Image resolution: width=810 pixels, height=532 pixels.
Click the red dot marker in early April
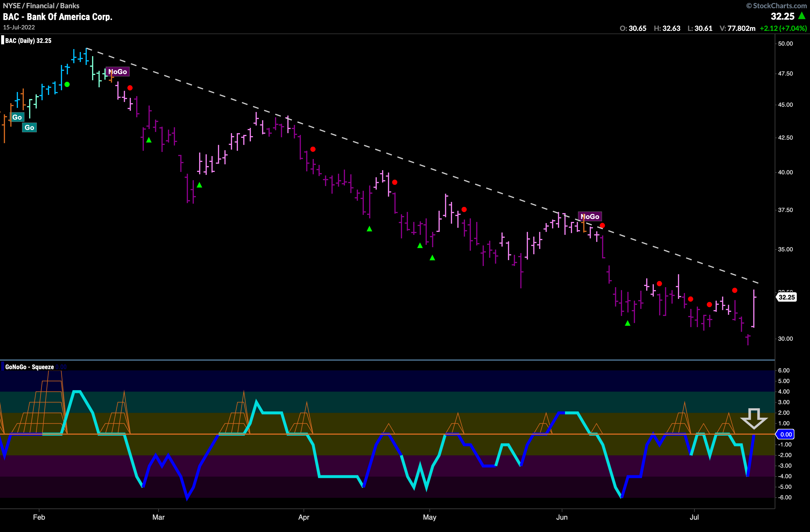pyautogui.click(x=313, y=149)
